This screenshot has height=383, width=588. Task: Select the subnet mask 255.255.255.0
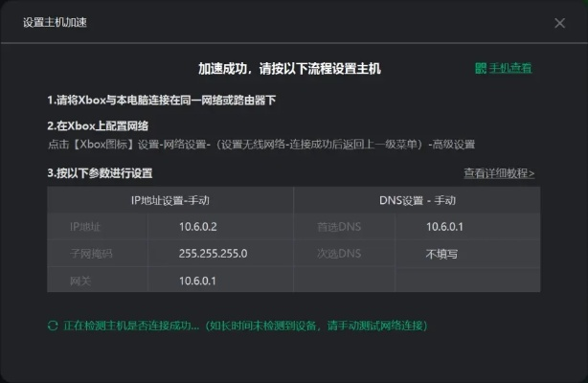213,254
